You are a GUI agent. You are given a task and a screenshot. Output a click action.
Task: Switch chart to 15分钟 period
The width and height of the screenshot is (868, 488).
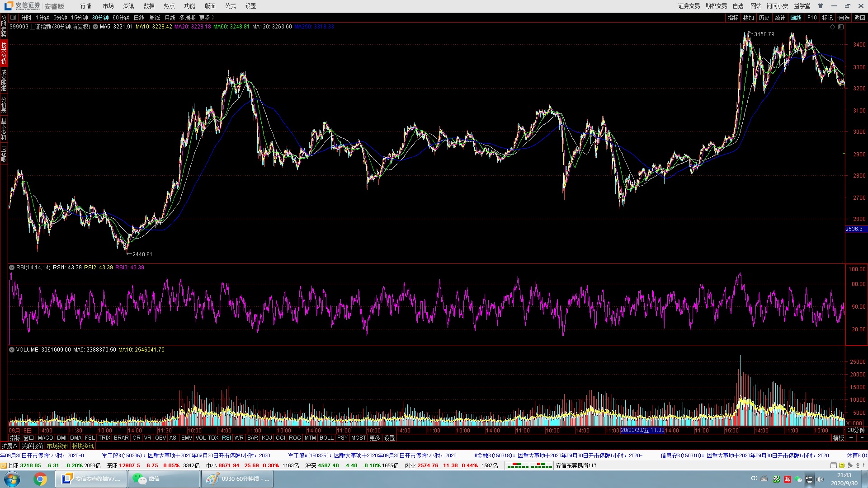tap(79, 18)
